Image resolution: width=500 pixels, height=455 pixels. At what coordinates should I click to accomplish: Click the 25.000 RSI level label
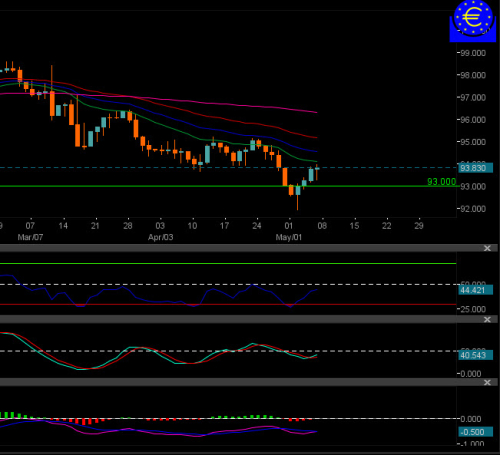tap(473, 309)
